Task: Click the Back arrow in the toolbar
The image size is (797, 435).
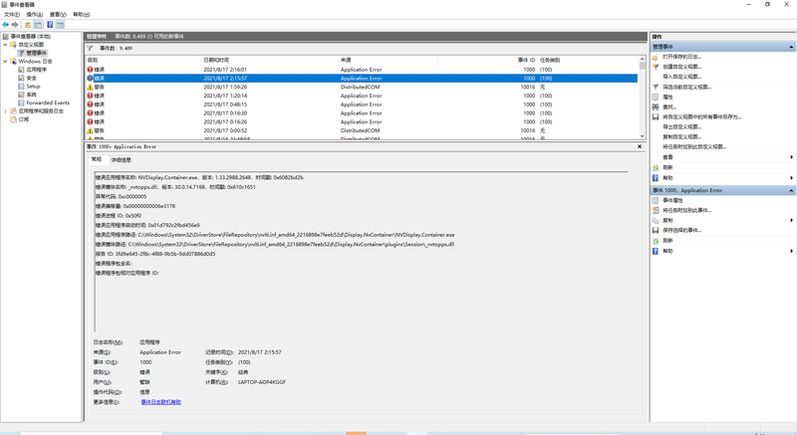Action: (7, 25)
